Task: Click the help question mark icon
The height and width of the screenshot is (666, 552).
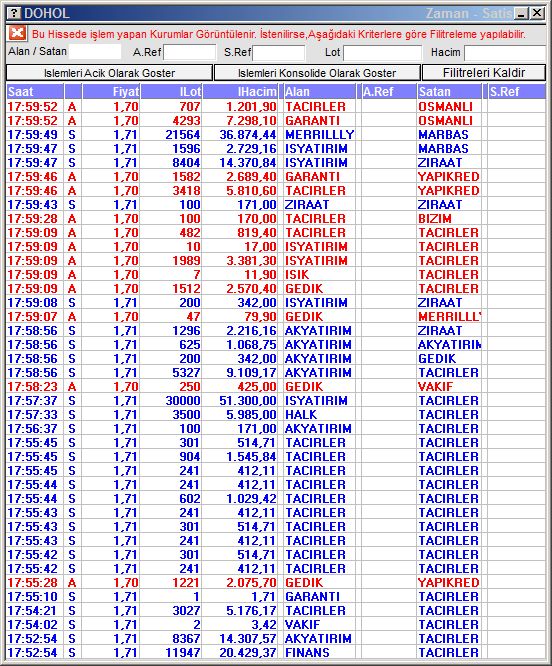Action: [14, 13]
